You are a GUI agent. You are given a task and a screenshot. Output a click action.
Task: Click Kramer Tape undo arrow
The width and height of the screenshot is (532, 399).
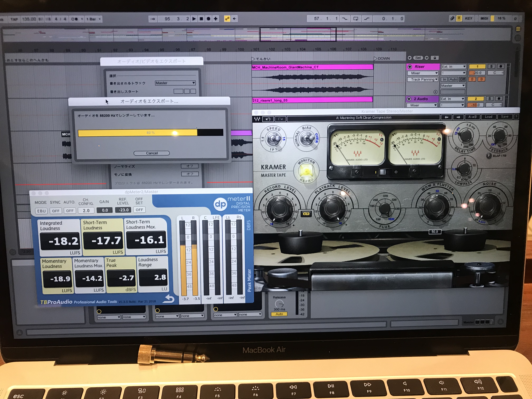click(268, 119)
